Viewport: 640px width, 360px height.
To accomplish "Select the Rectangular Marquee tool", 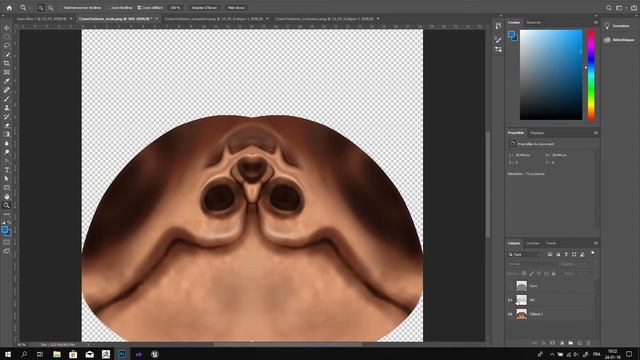I will [7, 37].
